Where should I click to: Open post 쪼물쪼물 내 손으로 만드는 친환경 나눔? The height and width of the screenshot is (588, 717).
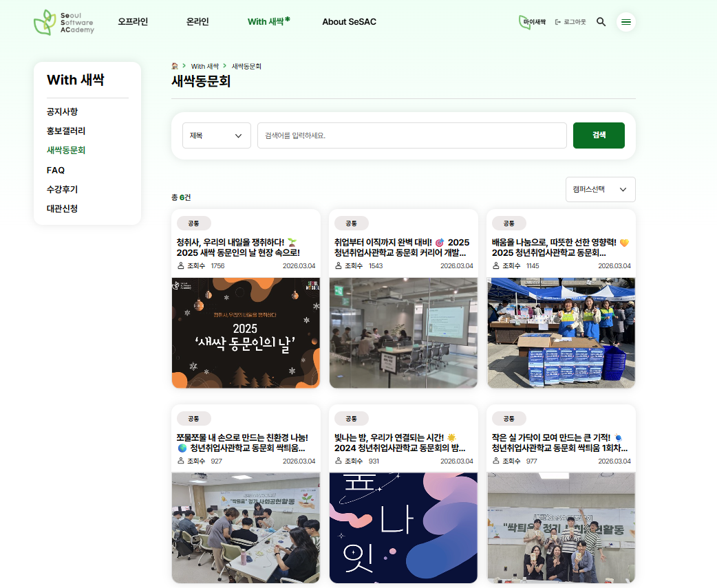[x=242, y=443]
